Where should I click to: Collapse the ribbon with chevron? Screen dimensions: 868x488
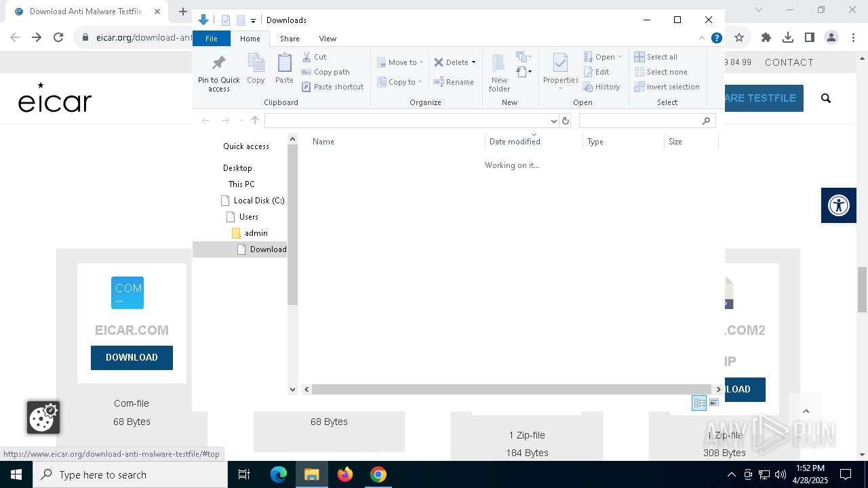702,38
